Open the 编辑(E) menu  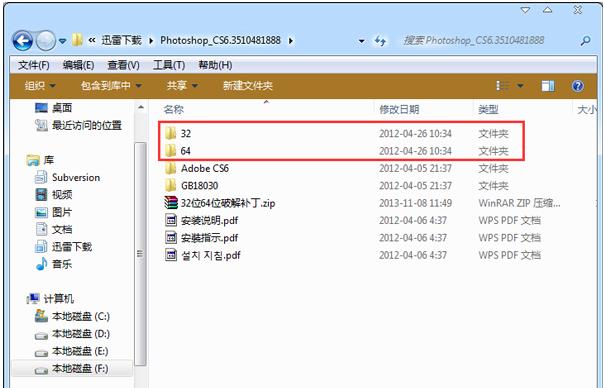(x=78, y=65)
